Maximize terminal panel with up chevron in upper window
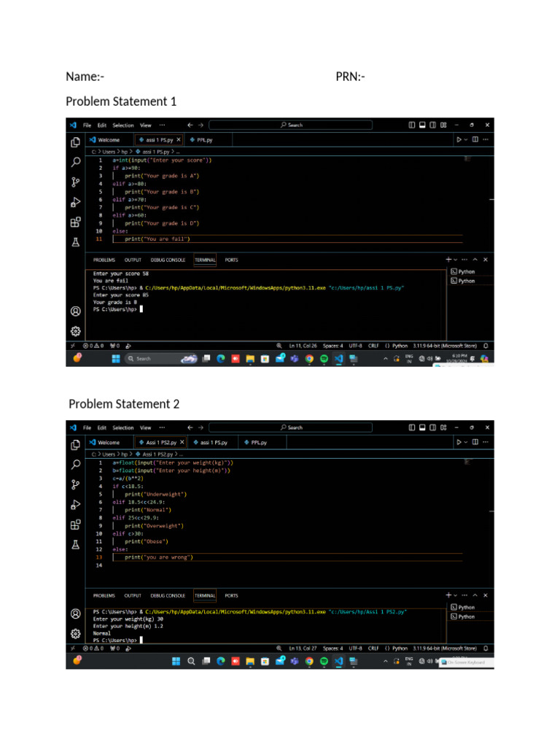 coord(475,259)
